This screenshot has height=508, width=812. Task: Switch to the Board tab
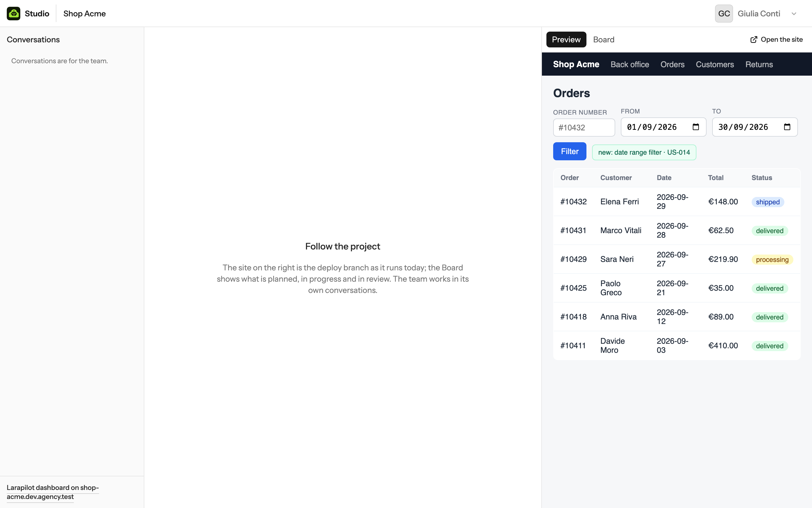pos(604,40)
